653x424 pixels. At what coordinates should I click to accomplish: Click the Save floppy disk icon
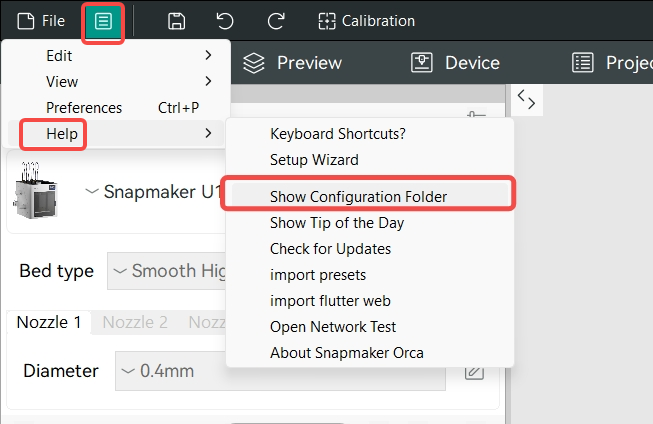click(177, 21)
